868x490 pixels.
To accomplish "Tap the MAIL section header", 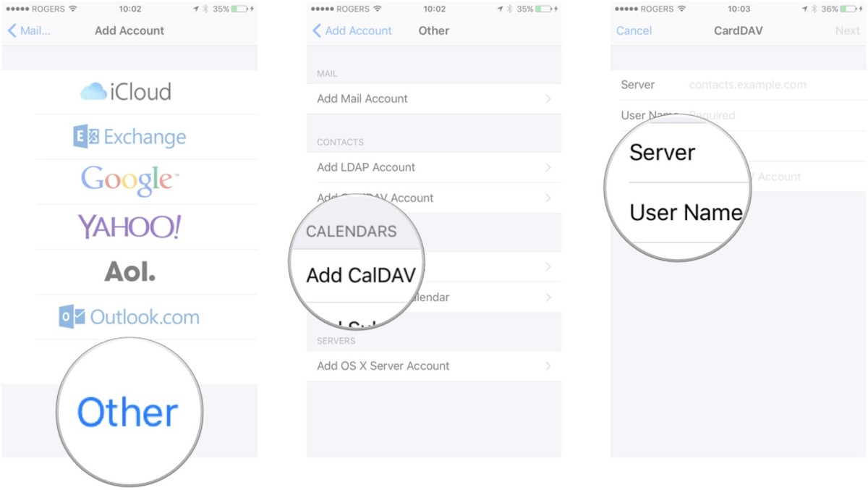I will tap(327, 74).
